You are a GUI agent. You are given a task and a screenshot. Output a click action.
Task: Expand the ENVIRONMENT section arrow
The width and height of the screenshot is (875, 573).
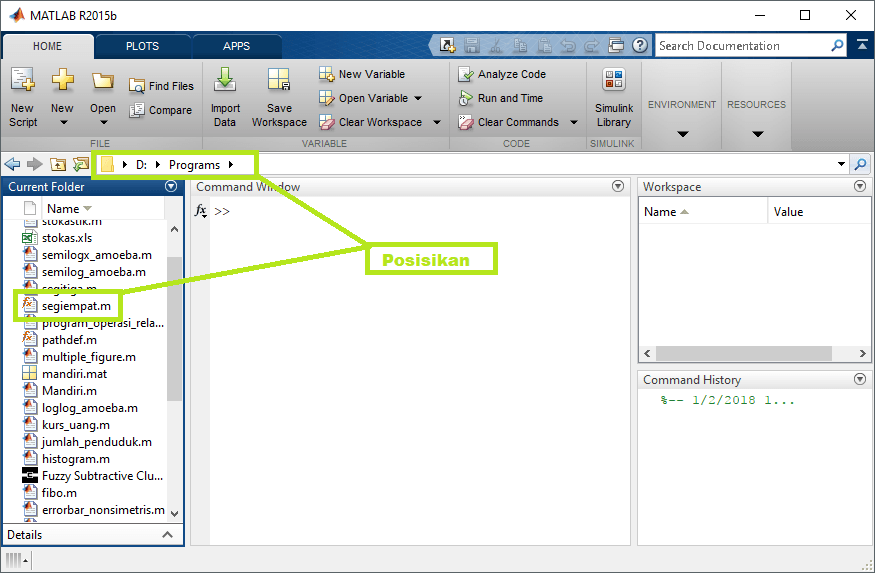(x=682, y=134)
